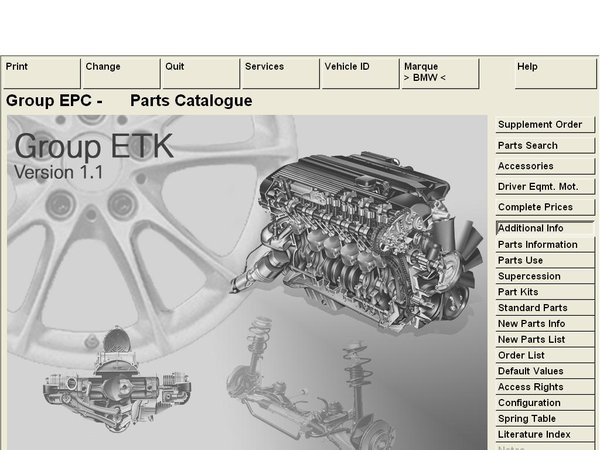Open the Spring Table entry
The width and height of the screenshot is (600, 450).
(x=545, y=419)
